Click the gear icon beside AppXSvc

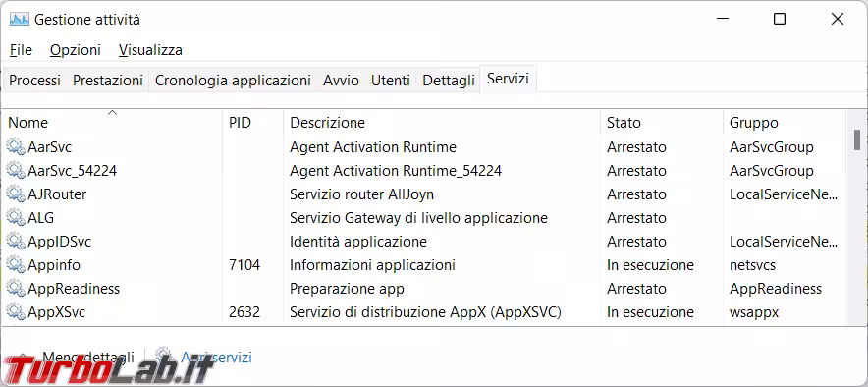pyautogui.click(x=16, y=312)
